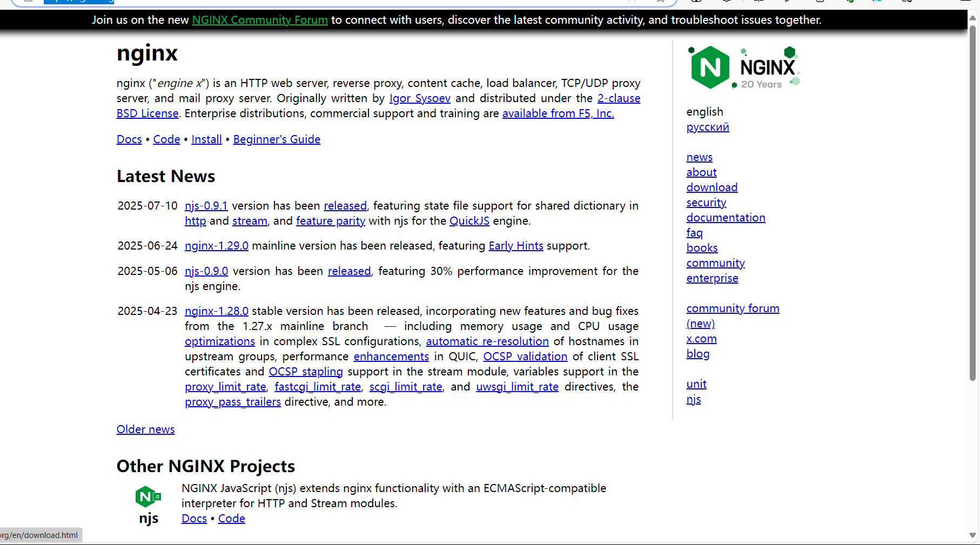
Task: Open 'available from F5, Inc.' link
Action: click(x=558, y=113)
